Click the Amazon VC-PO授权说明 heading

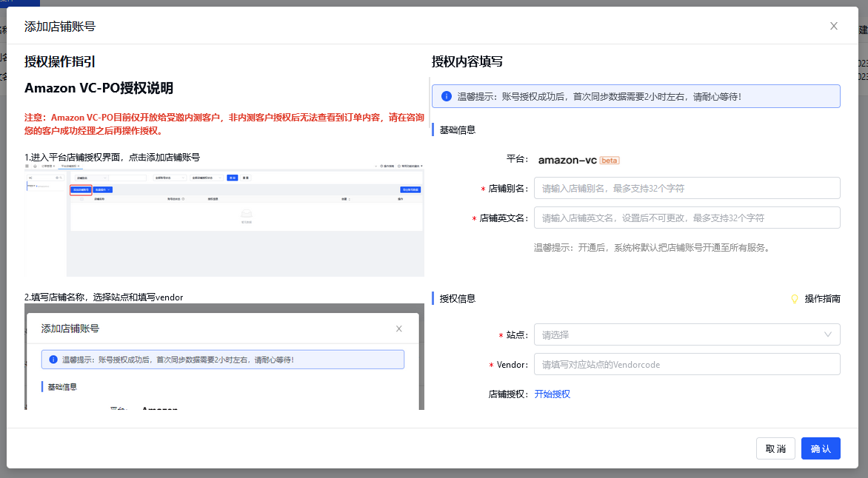(x=99, y=88)
